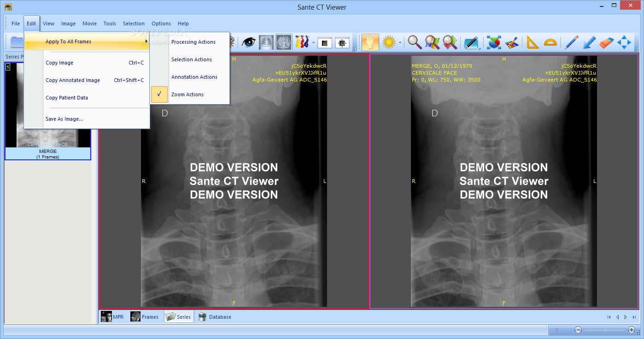Open the Movie menu
Screen dimensions: 644x339
point(90,23)
